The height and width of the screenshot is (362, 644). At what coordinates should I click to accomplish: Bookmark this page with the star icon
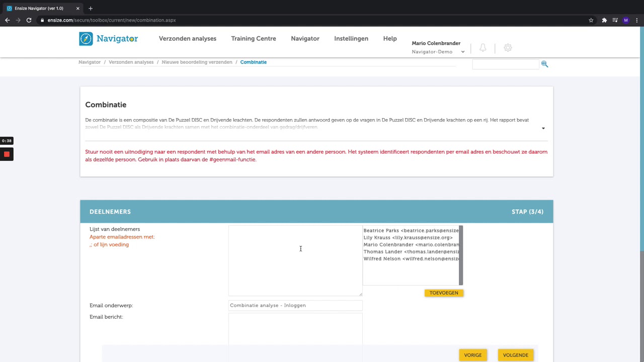pyautogui.click(x=591, y=20)
